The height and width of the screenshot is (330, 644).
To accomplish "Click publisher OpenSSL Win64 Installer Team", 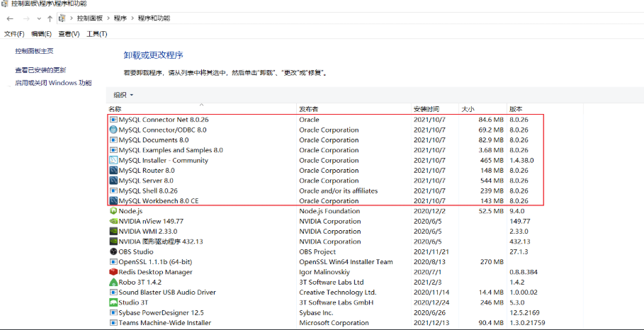I will click(x=346, y=262).
